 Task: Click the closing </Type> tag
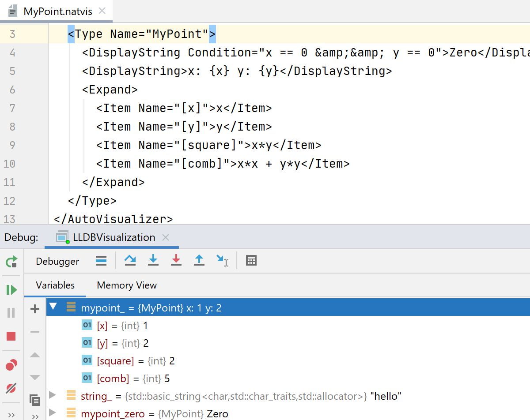point(92,201)
